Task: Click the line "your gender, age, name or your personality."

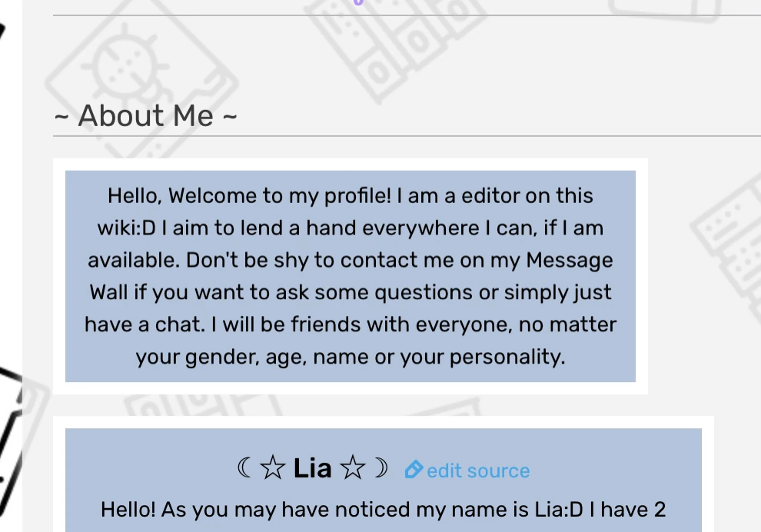Action: coord(351,357)
